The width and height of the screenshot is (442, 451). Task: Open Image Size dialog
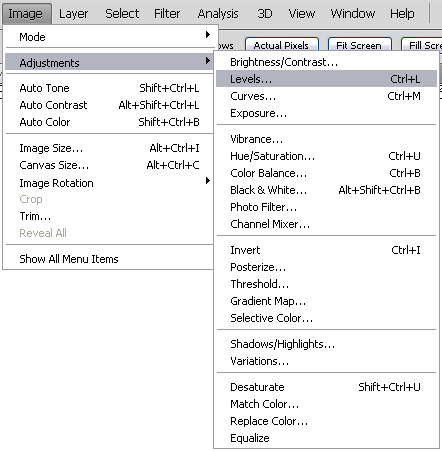109,148
